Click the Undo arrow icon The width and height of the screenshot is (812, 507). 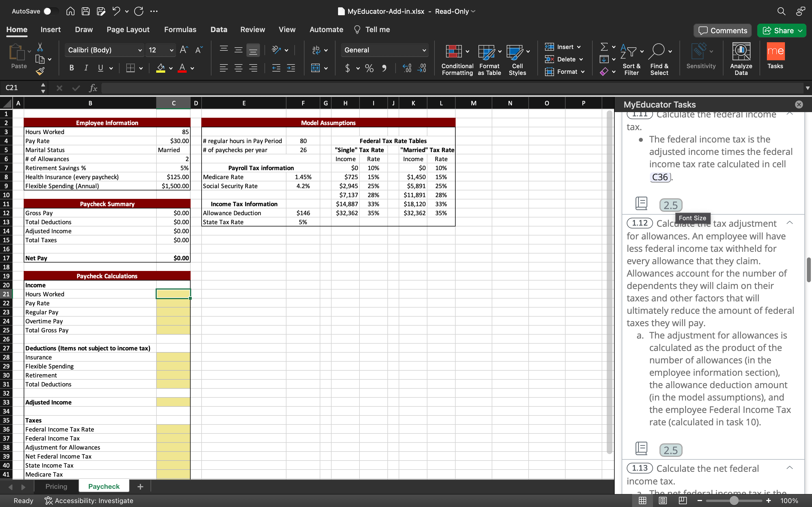pyautogui.click(x=116, y=11)
